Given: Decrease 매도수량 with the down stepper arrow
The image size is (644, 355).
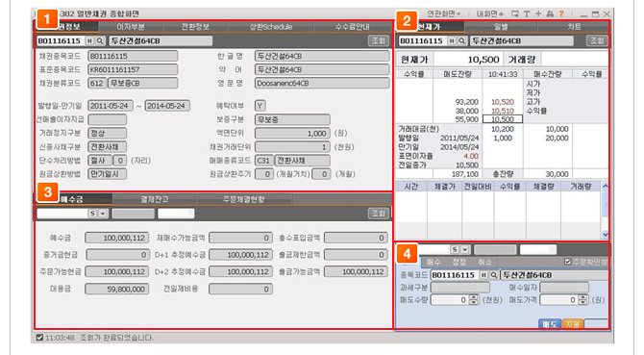Looking at the screenshot, I should click(474, 302).
